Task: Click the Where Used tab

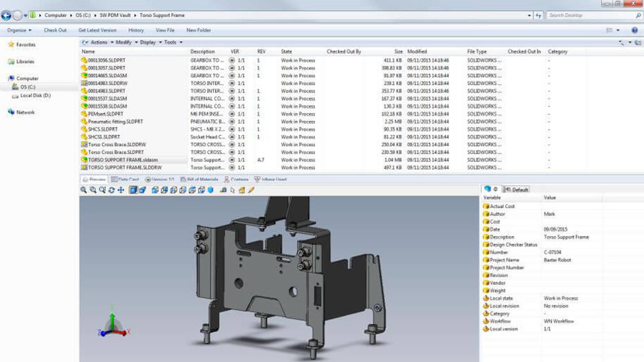Action: click(272, 179)
